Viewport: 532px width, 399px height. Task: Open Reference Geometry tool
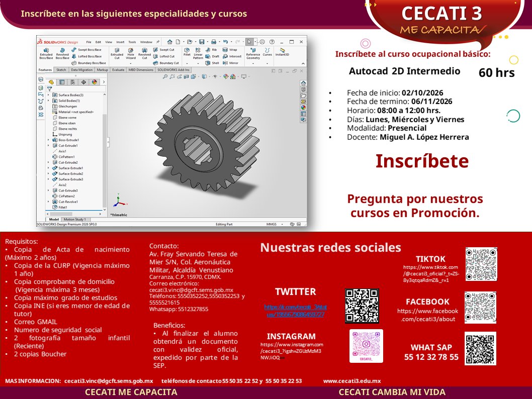(x=253, y=54)
